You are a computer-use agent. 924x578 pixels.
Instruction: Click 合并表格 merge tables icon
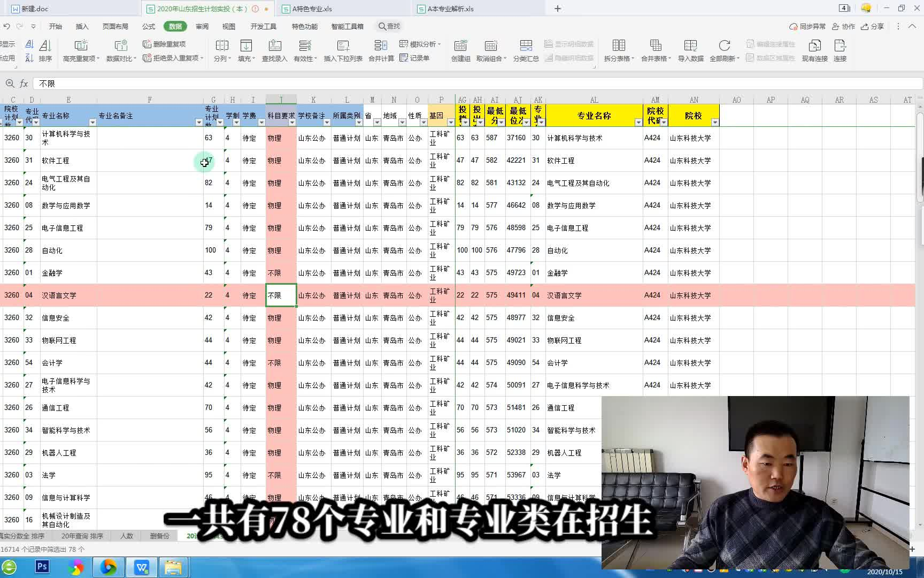click(656, 51)
